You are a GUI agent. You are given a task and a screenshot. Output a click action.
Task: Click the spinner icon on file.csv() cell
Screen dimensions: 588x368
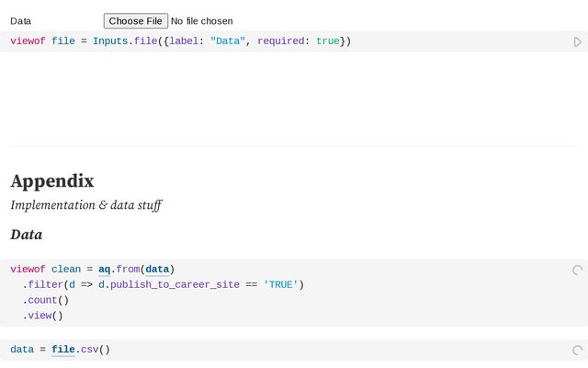577,351
